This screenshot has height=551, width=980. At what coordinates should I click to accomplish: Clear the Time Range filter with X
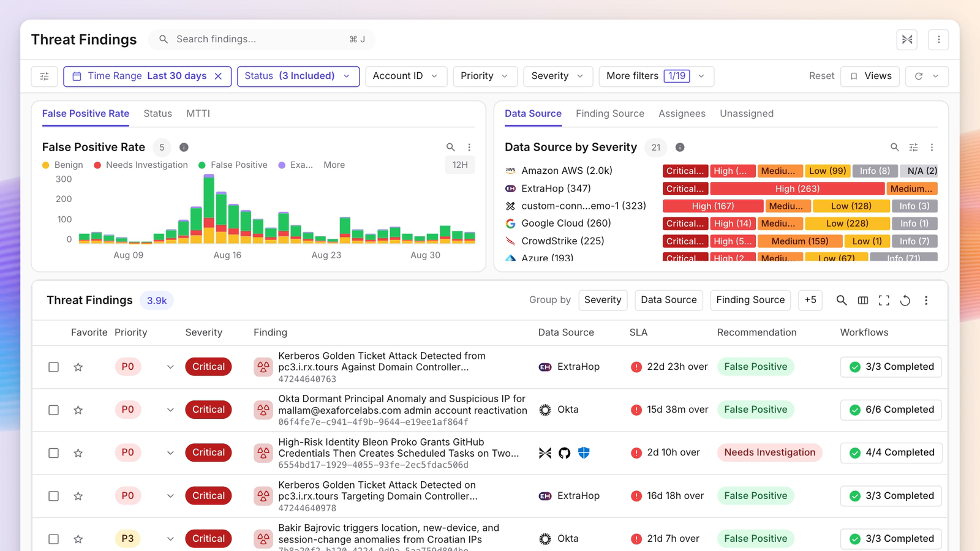[x=218, y=77]
